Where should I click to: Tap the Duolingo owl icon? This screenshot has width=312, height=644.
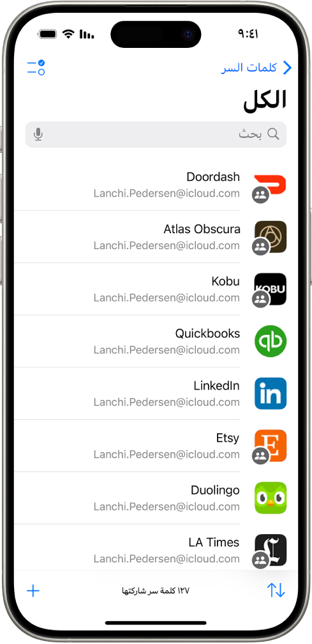(270, 498)
